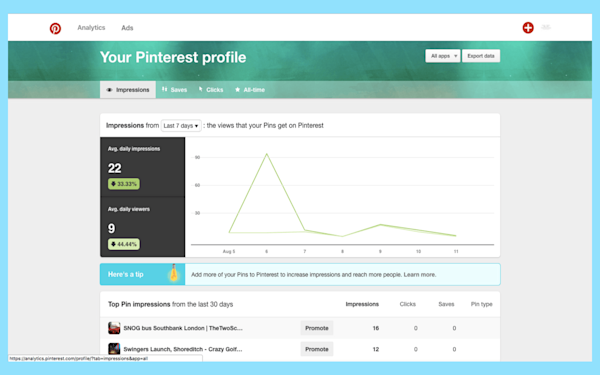Screen dimensions: 600x375
Task: Open Swingers Launch, Shoreditch pin title
Action: pyautogui.click(x=183, y=349)
